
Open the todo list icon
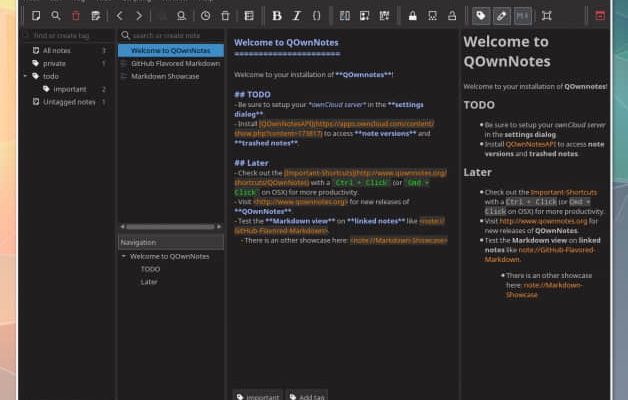pos(249,16)
